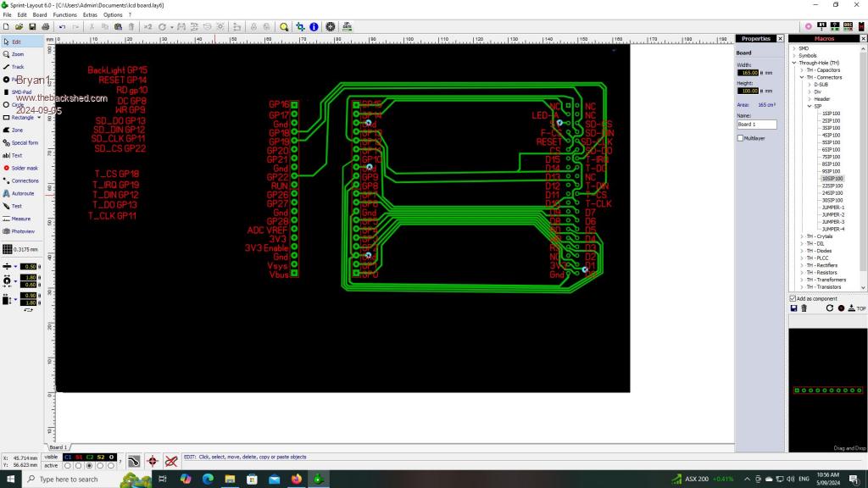Collapse the SIP macro folder
868x488 pixels.
click(809, 106)
